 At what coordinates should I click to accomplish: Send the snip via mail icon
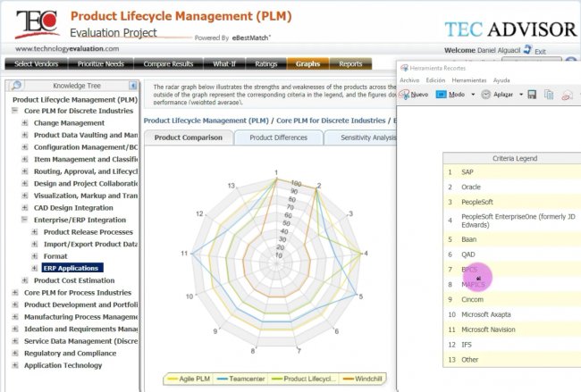pyautogui.click(x=567, y=95)
